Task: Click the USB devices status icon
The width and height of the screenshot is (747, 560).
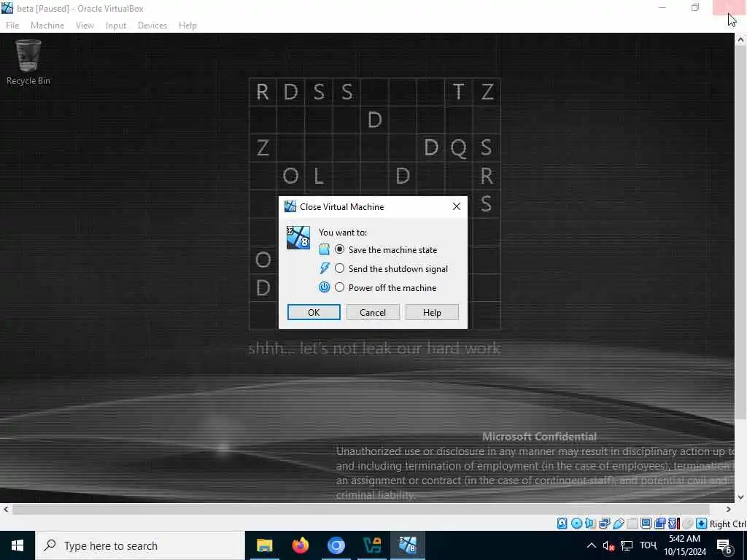Action: (619, 524)
